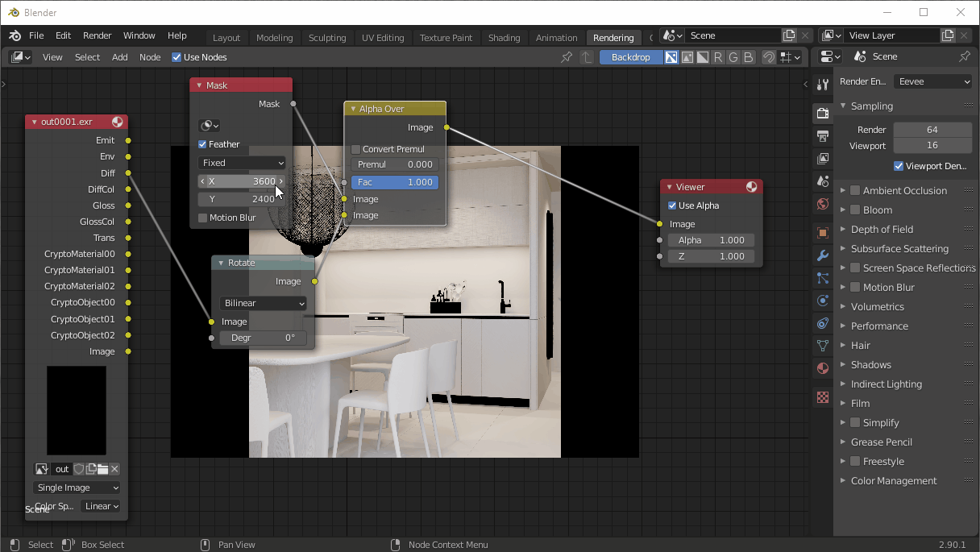Adjust the Fac slider on Alpha Over node

[x=394, y=182]
